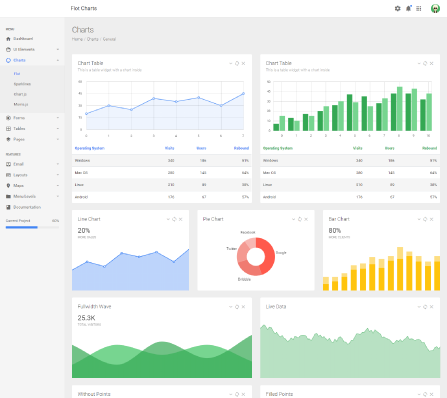Refresh the Line Chart widget
Screen dimensions: 447x398
[174, 219]
